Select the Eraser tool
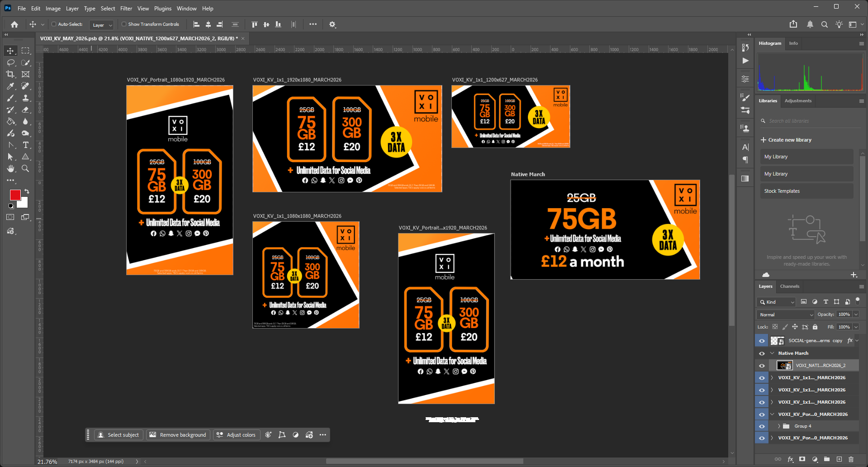 pos(26,110)
